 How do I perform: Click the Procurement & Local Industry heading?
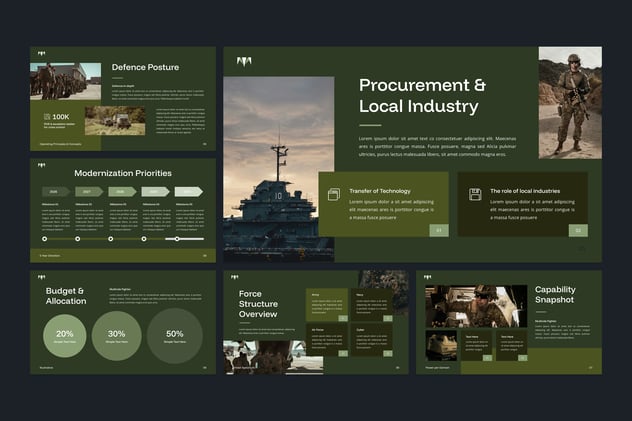pos(423,96)
